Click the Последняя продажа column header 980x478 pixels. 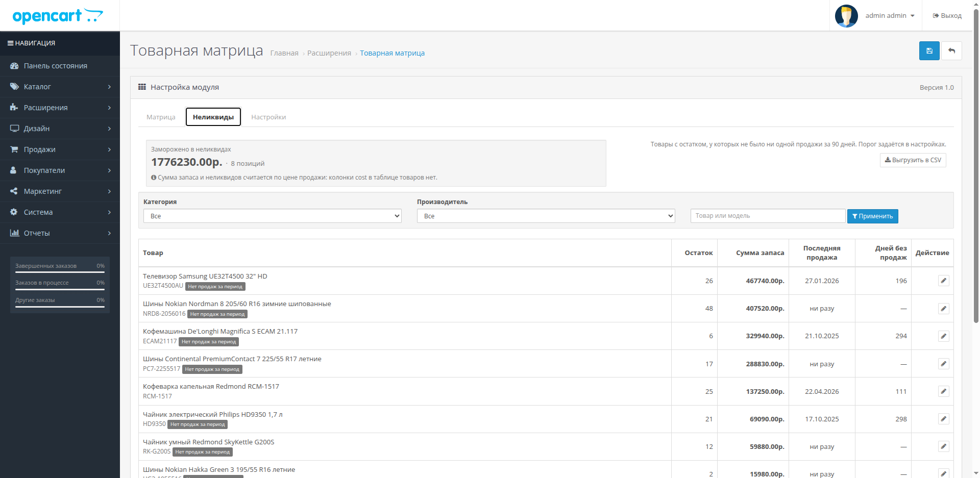(822, 253)
